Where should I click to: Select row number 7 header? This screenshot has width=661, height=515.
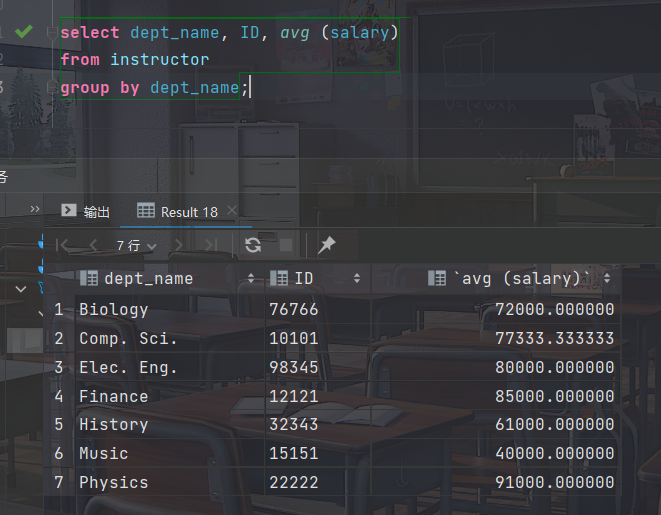pos(59,483)
